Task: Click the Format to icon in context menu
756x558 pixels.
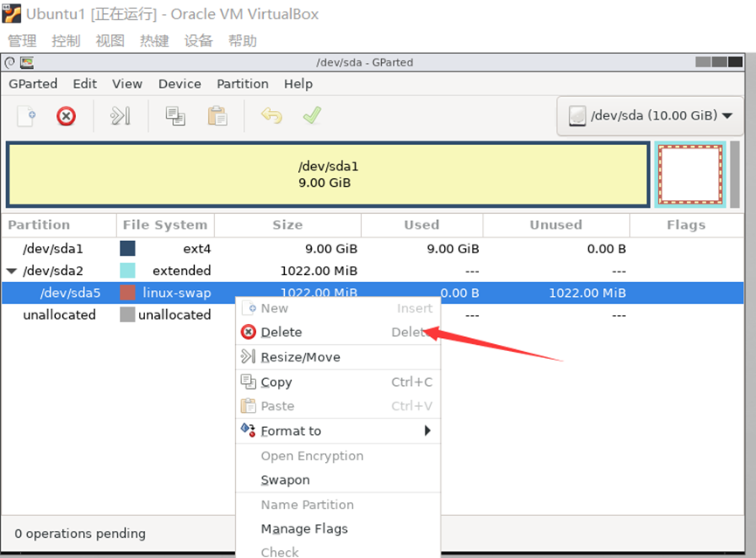Action: 248,430
